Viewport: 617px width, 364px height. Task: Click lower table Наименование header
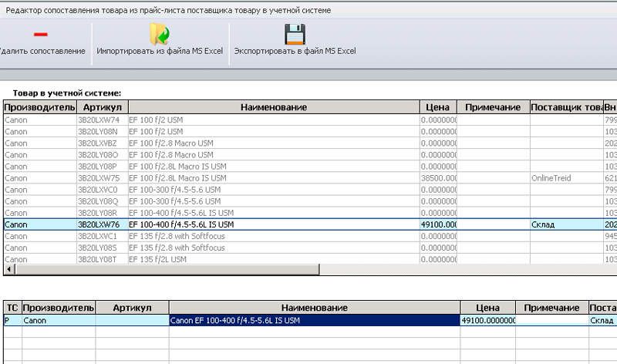point(315,308)
